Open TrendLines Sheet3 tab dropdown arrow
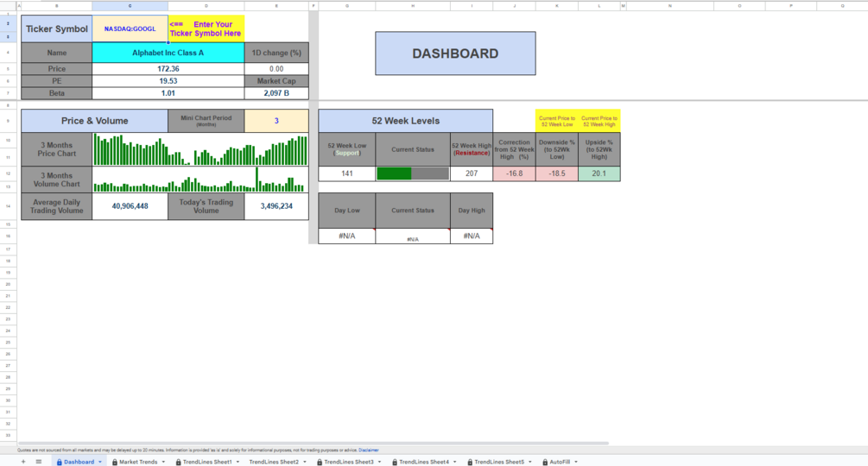868x466 pixels. click(380, 463)
